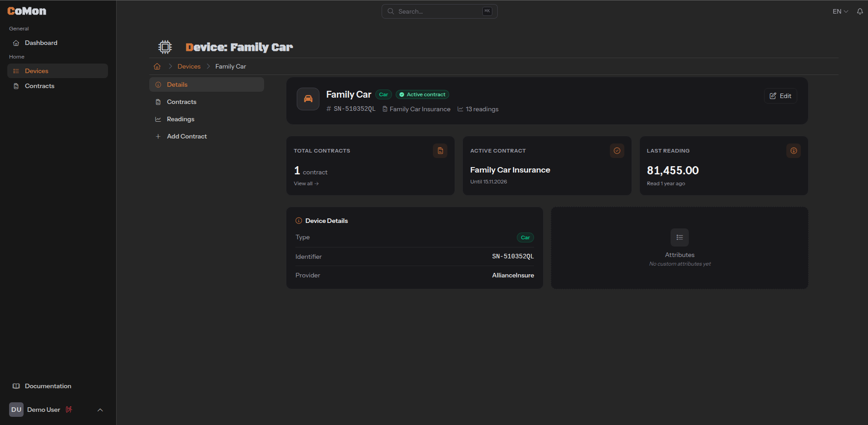
Task: Click the Car type badge in header
Action: 383,94
